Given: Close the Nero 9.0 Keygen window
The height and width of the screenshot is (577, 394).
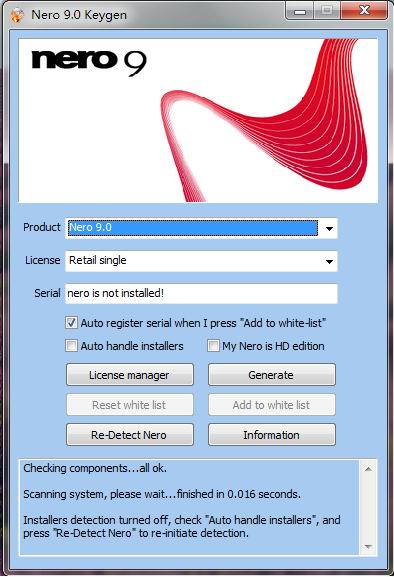Looking at the screenshot, I should click(364, 10).
